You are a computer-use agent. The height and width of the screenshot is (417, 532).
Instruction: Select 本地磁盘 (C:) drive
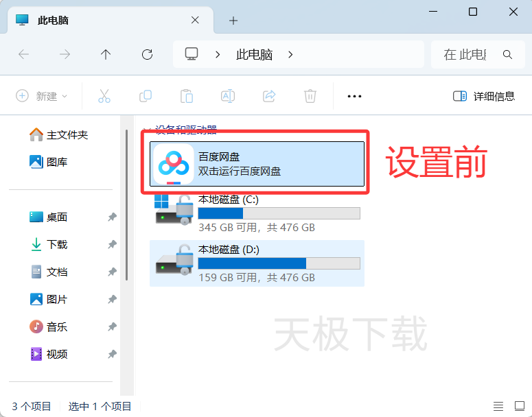[257, 213]
